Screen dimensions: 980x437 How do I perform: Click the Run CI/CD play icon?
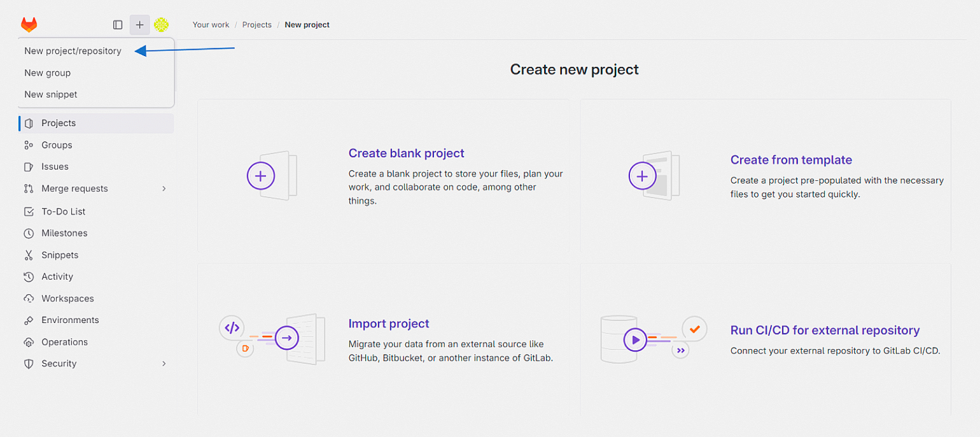tap(635, 340)
